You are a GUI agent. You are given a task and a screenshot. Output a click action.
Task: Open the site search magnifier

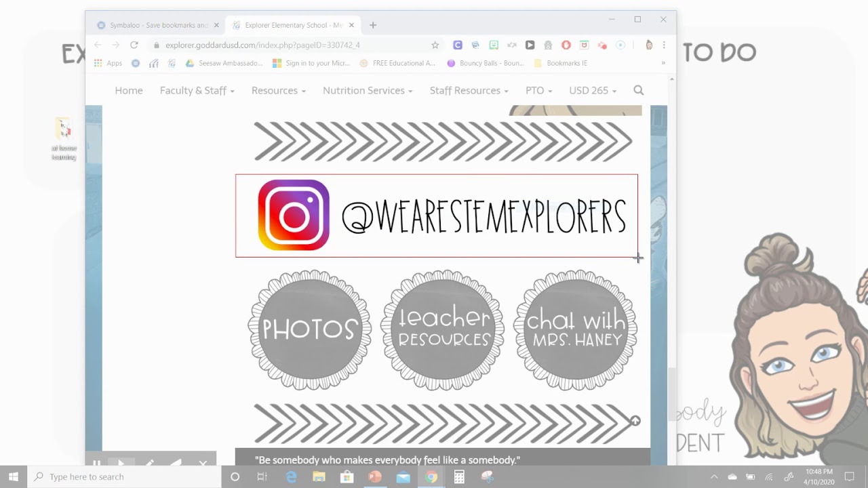[x=638, y=90]
